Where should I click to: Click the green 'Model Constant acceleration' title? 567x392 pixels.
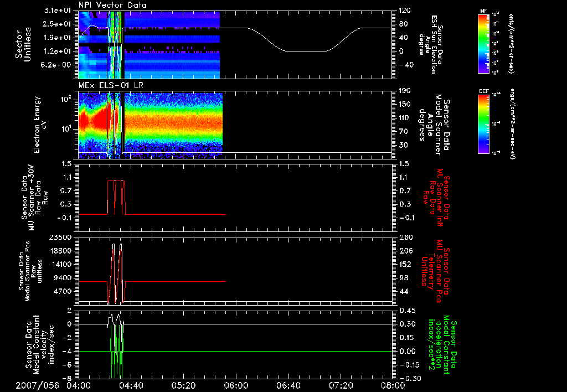[x=442, y=345]
